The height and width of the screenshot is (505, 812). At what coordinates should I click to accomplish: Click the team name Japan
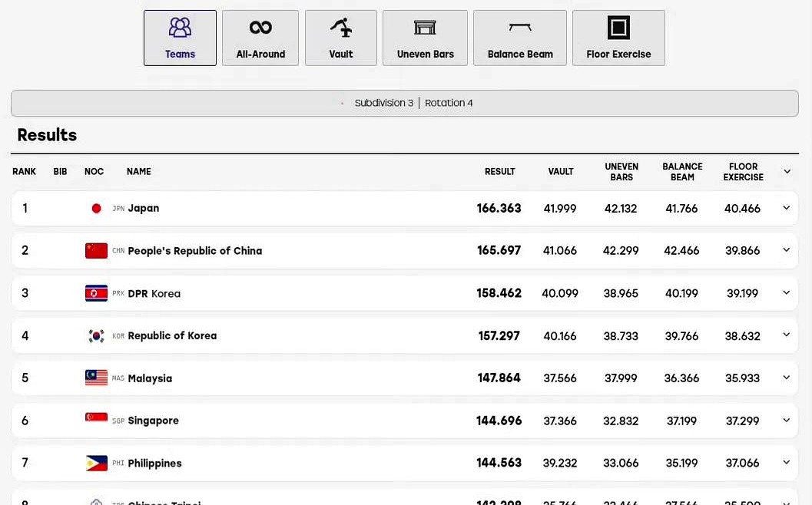click(144, 209)
